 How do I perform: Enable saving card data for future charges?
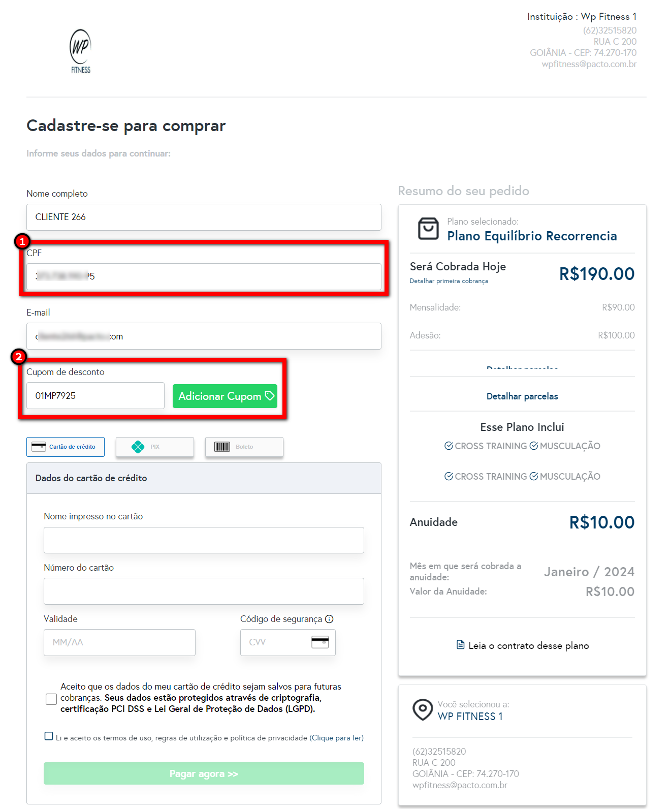51,699
